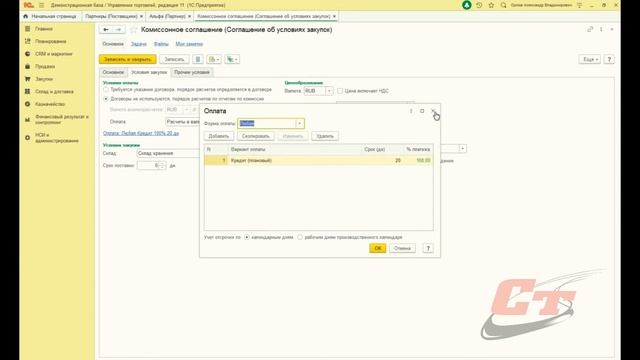Switch to Партнеры (Поставщики) window tab
This screenshot has width=640, height=360.
coord(111,16)
